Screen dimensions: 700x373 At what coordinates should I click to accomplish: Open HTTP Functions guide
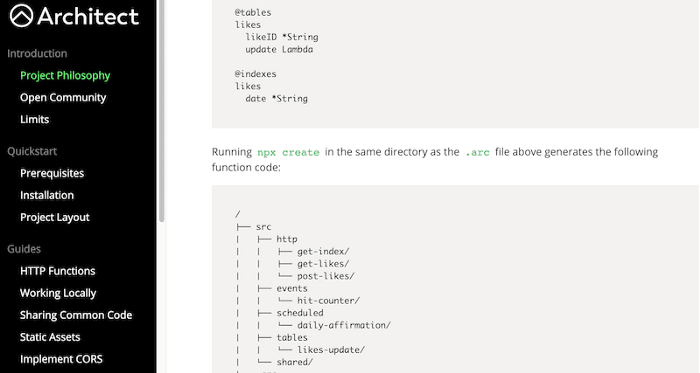tap(58, 271)
